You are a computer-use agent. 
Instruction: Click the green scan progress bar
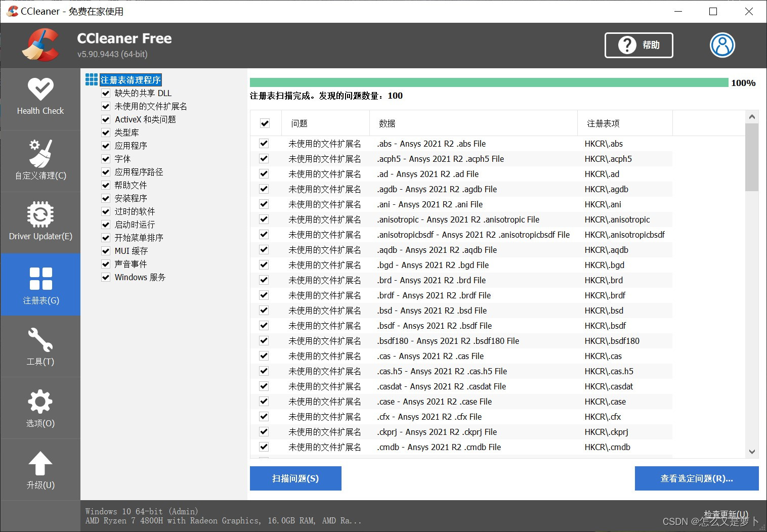coord(489,83)
